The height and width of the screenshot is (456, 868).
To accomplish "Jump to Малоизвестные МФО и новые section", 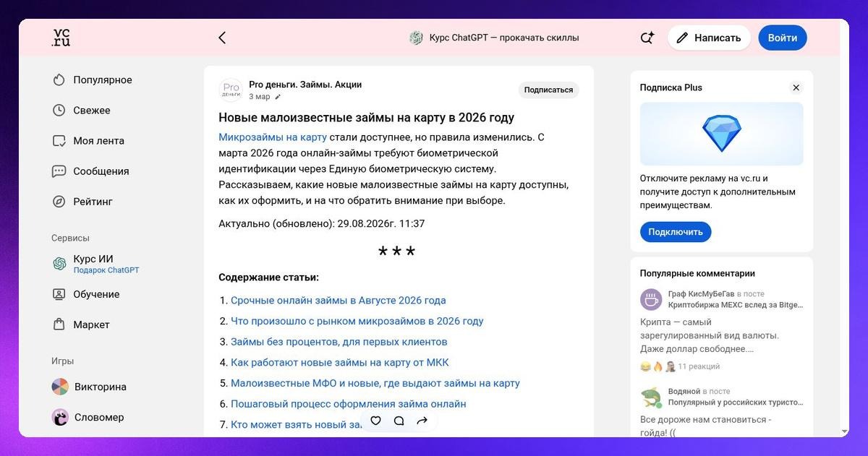I will (375, 383).
